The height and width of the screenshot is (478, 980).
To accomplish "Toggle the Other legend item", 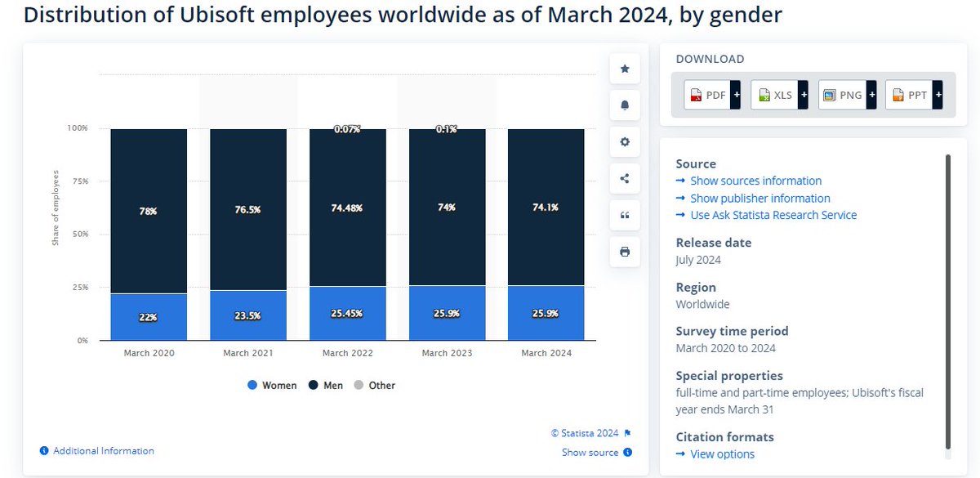I will [x=375, y=385].
